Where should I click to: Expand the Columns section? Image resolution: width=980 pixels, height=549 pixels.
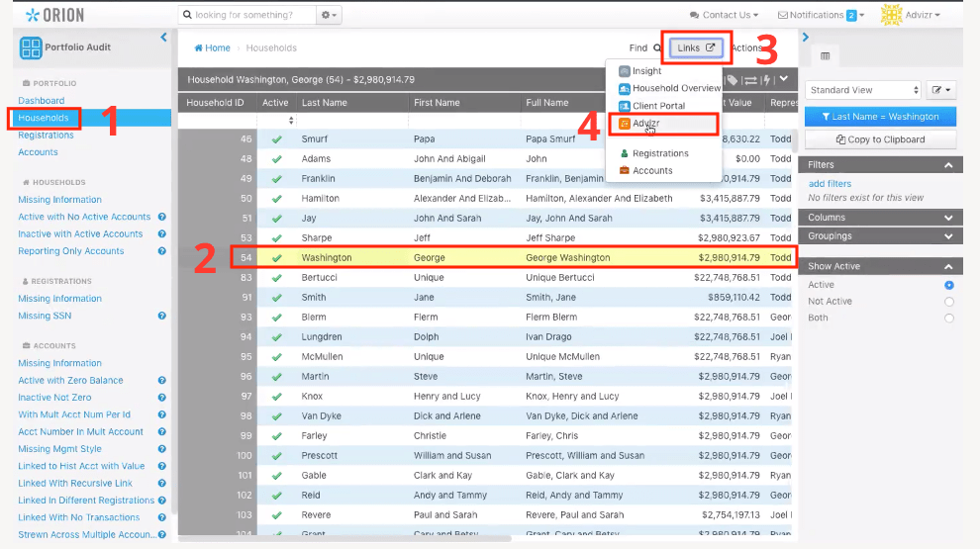(880, 218)
